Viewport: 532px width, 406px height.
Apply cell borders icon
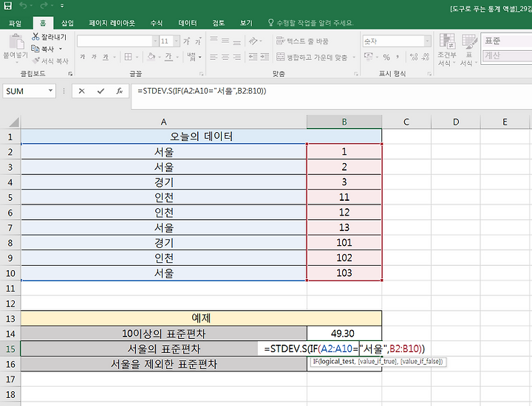(129, 57)
